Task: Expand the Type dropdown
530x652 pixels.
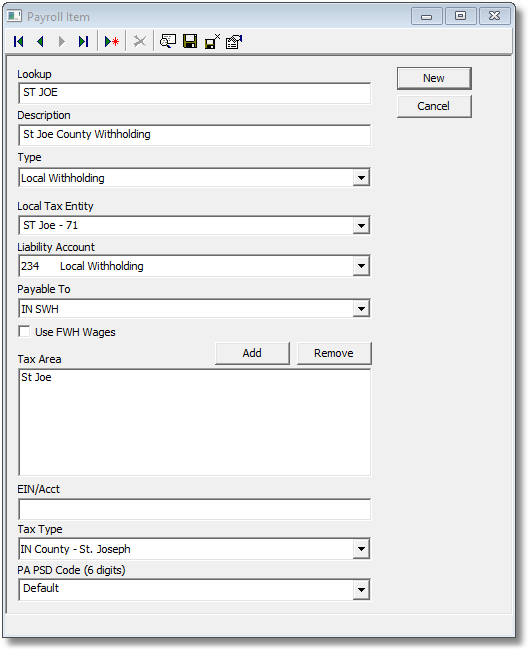Action: [x=361, y=178]
